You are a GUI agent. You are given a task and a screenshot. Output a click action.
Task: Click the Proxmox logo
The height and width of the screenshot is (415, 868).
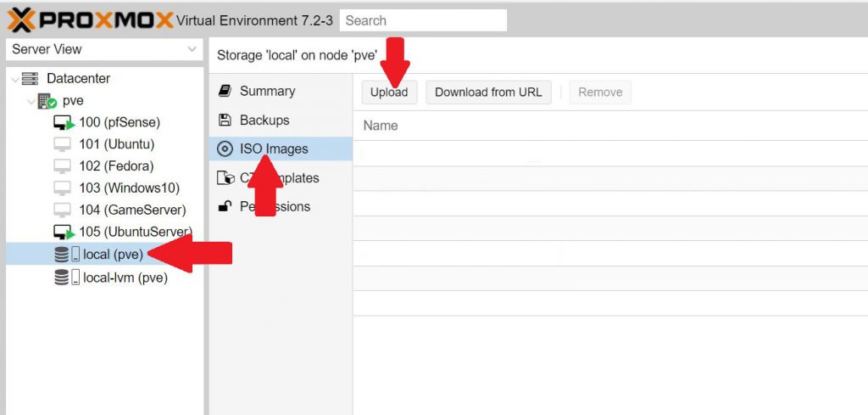coord(90,20)
